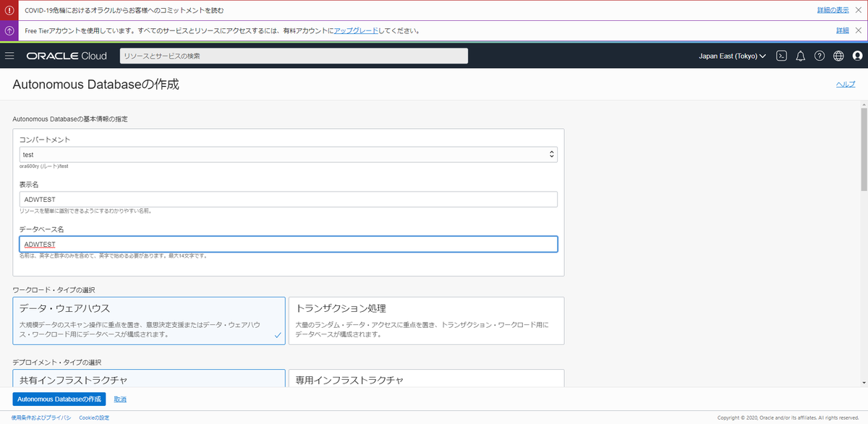Click the purple upgrade arrow icon
The image size is (868, 424).
(9, 31)
